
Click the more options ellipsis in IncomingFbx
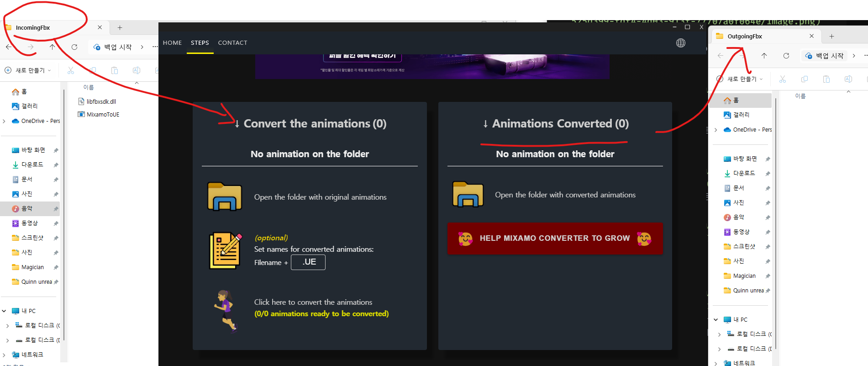(x=155, y=47)
